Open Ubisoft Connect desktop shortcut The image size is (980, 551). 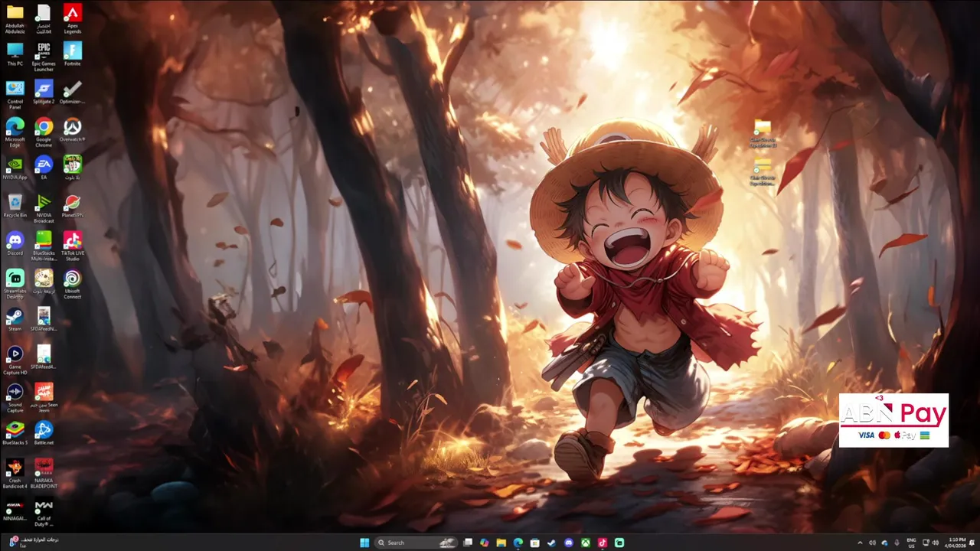point(72,283)
